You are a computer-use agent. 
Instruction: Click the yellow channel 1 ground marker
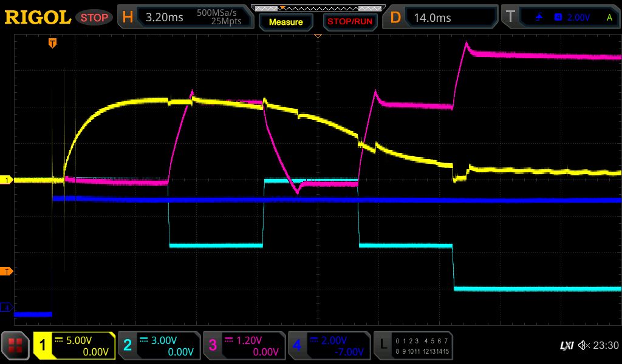pyautogui.click(x=7, y=180)
